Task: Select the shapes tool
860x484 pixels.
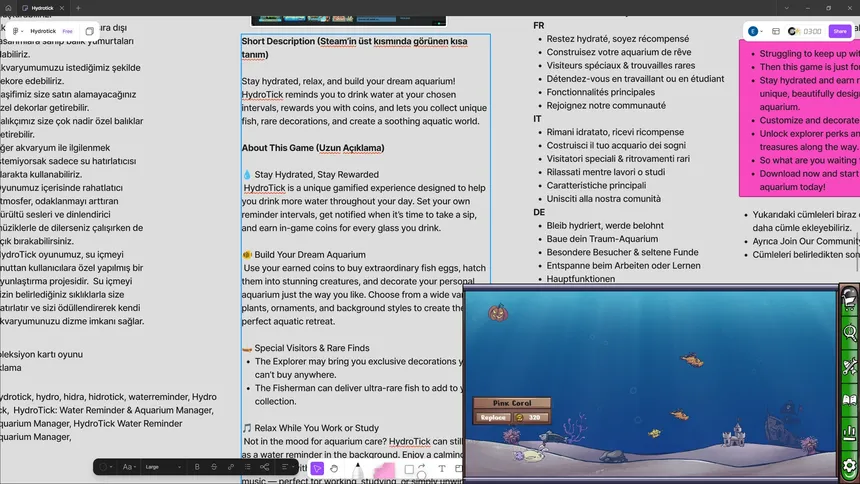Action: pos(409,469)
